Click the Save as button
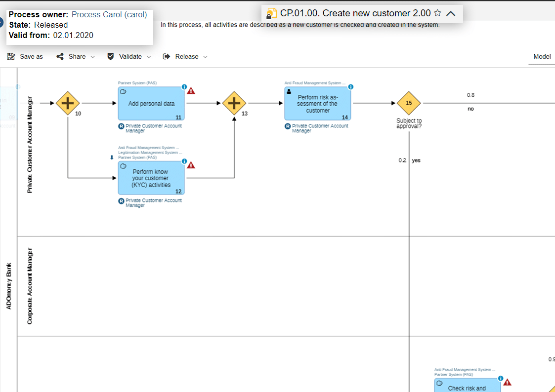This screenshot has height=392, width=555. (x=25, y=57)
